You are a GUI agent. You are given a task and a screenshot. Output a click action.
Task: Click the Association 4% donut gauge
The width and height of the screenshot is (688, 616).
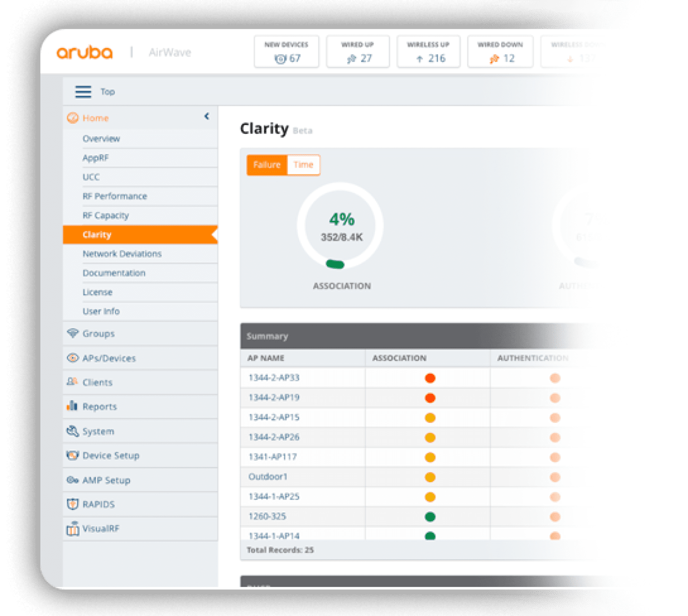341,226
